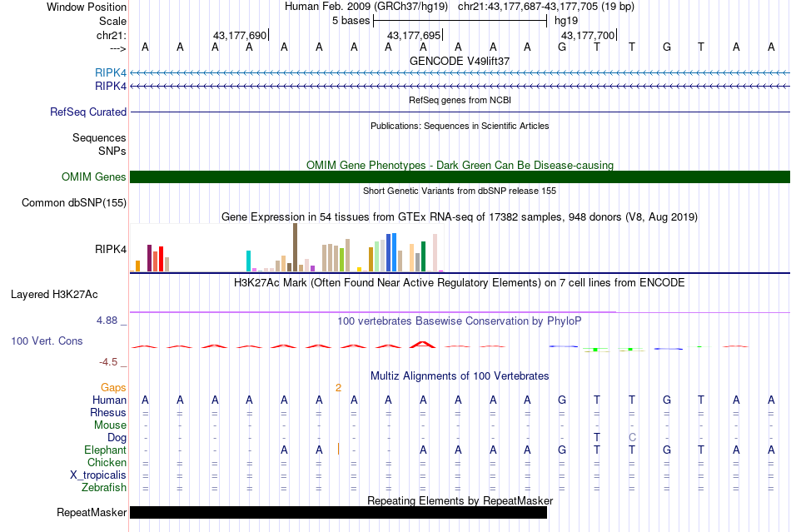Click the RIPK4 label beside the expression bar chart
The width and height of the screenshot is (791, 532).
point(111,249)
